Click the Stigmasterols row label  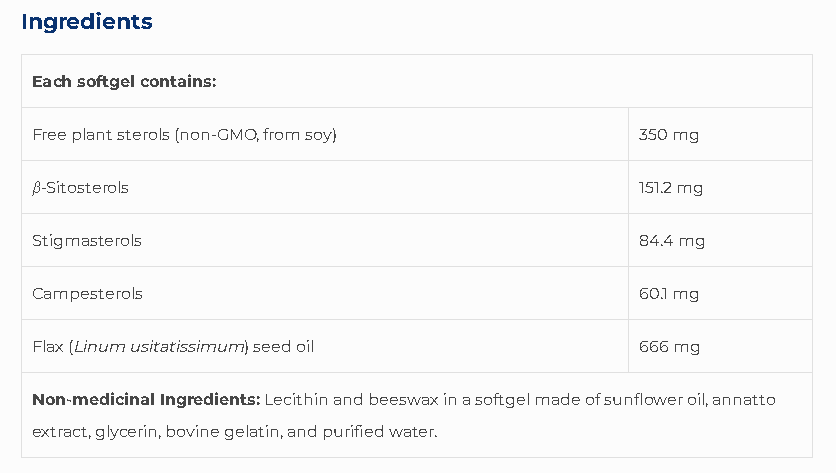point(87,240)
